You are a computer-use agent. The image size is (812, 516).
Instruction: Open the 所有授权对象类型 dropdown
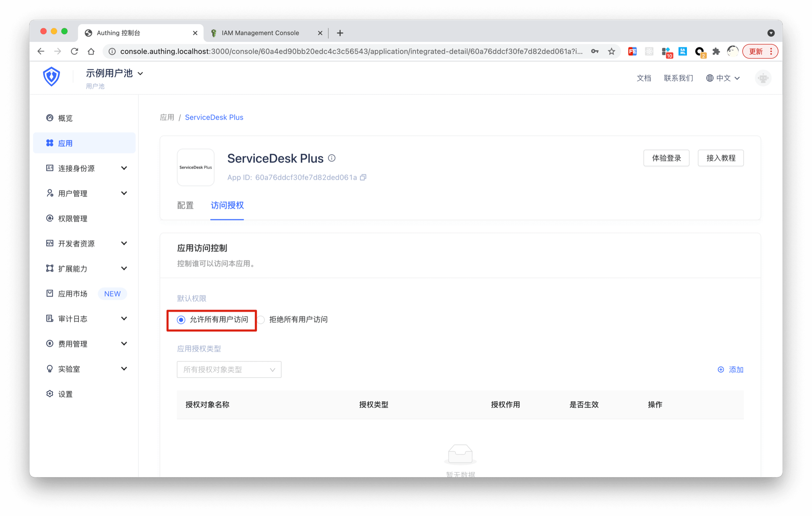[x=229, y=370]
